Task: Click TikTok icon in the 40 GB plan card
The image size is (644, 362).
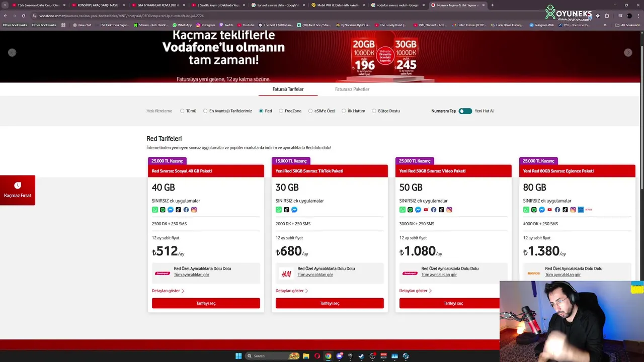Action: 178,210
